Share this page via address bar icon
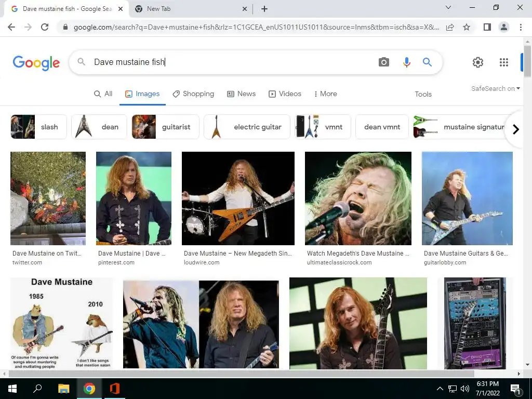532x399 pixels. point(450,27)
